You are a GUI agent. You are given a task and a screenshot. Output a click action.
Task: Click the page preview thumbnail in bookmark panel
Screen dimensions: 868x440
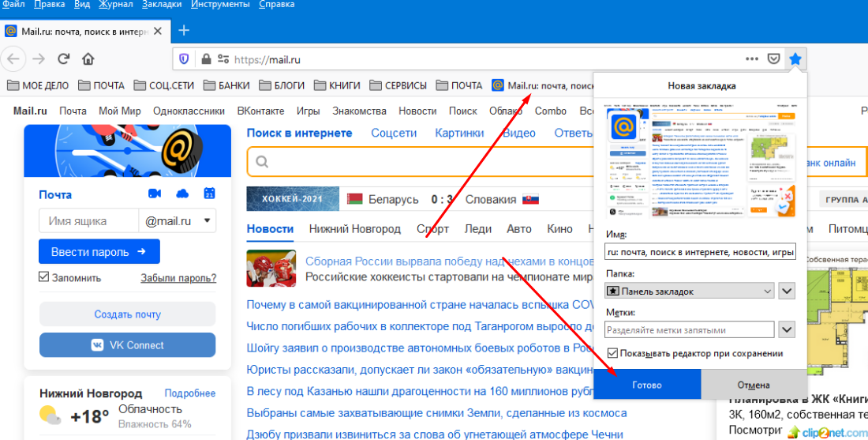700,160
